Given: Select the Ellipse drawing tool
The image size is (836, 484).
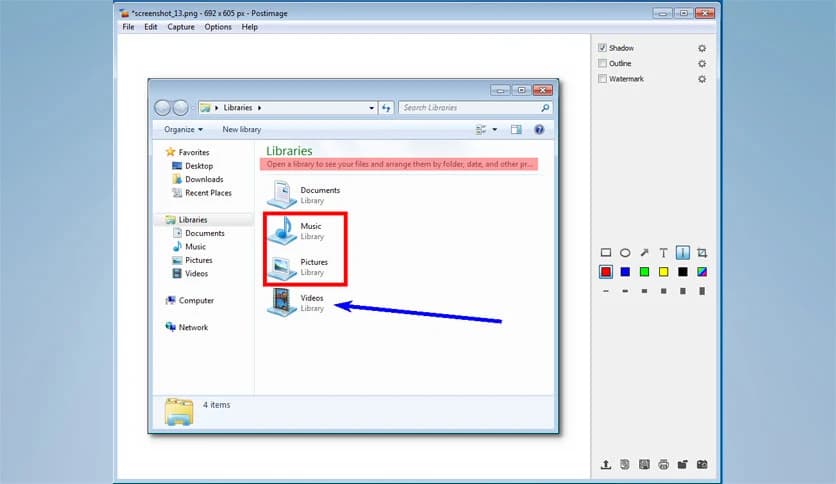Looking at the screenshot, I should click(x=625, y=253).
